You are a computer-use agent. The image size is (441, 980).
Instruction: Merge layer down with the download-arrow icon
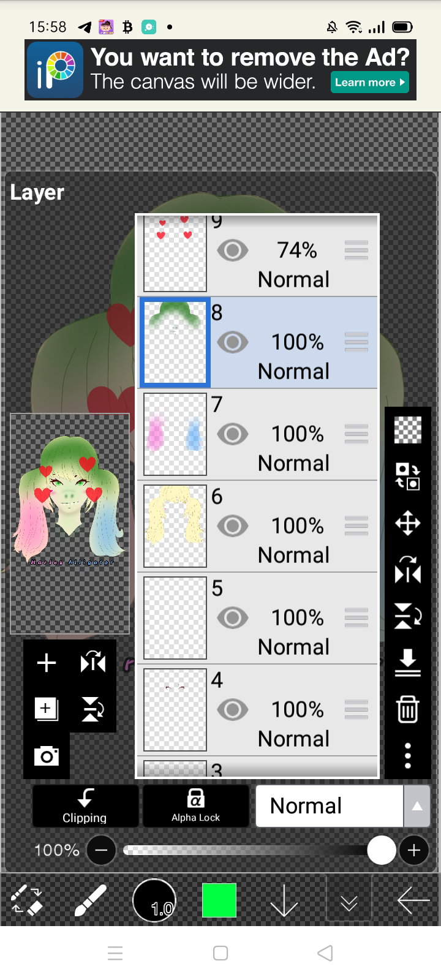point(407,663)
